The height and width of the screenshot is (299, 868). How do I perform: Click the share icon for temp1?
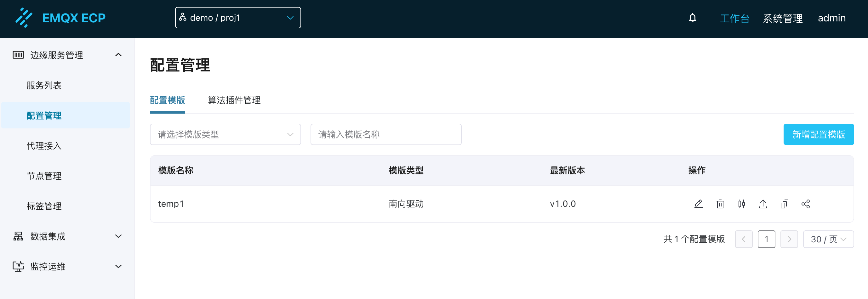(x=806, y=204)
